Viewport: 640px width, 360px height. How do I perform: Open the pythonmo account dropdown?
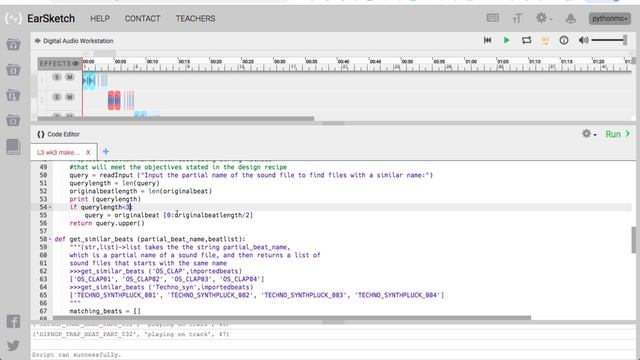[610, 18]
